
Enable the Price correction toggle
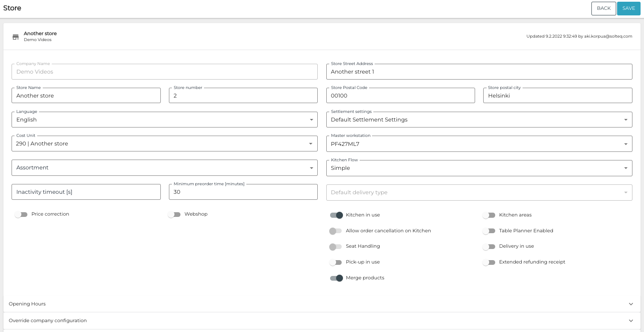tap(21, 214)
